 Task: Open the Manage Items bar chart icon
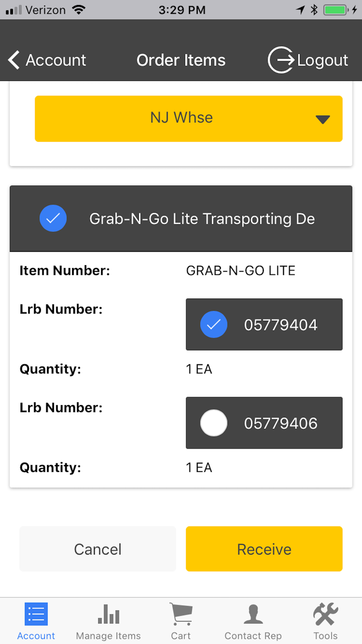[x=109, y=614]
